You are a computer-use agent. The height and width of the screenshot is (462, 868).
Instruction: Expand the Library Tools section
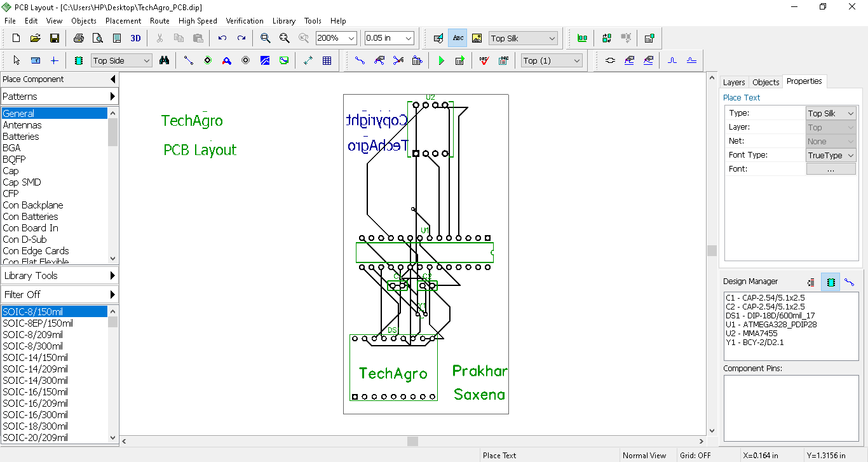[59, 276]
